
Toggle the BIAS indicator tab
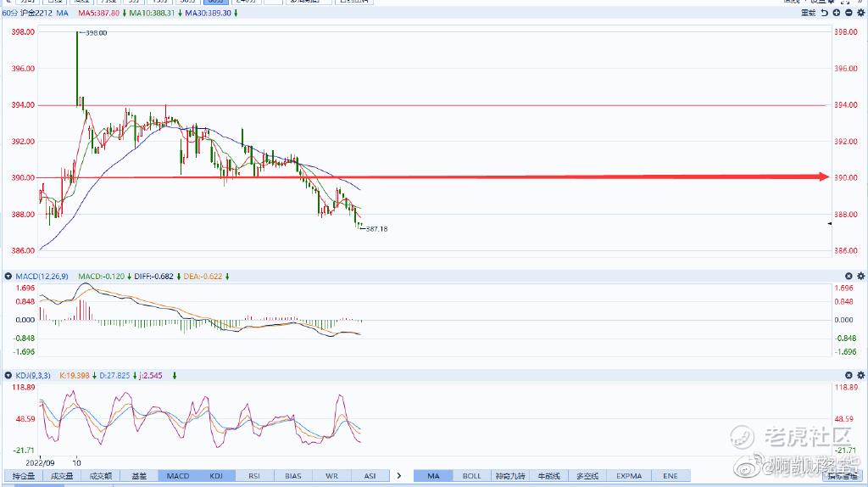click(292, 476)
